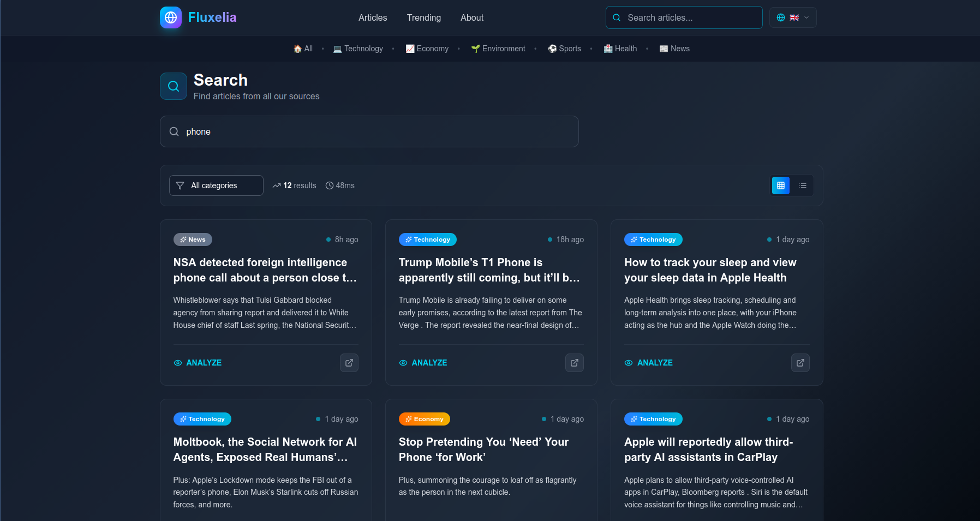Screen dimensions: 980x521
Task: Click the eye icon next to ANALYZE on Apple Health card
Action: [628, 363]
